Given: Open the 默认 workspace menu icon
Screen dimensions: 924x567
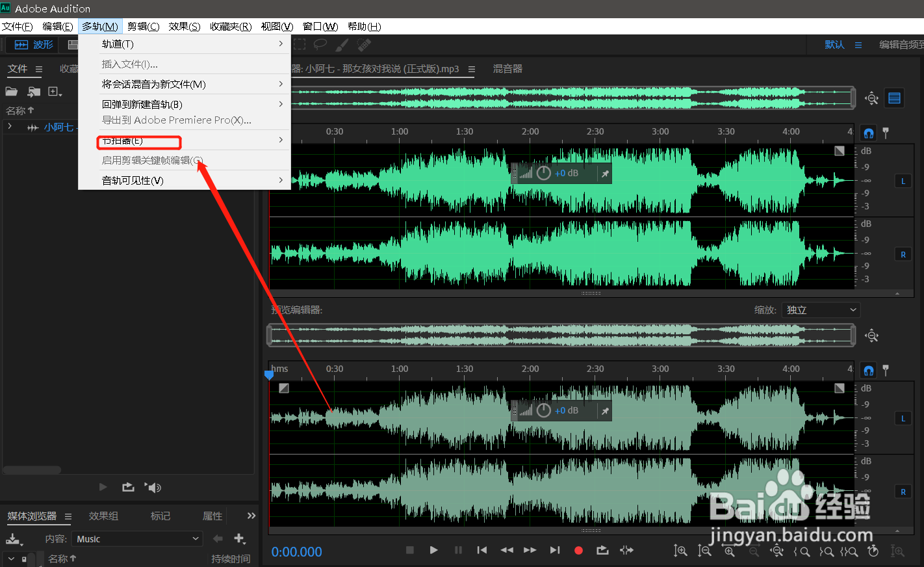Looking at the screenshot, I should pos(858,45).
